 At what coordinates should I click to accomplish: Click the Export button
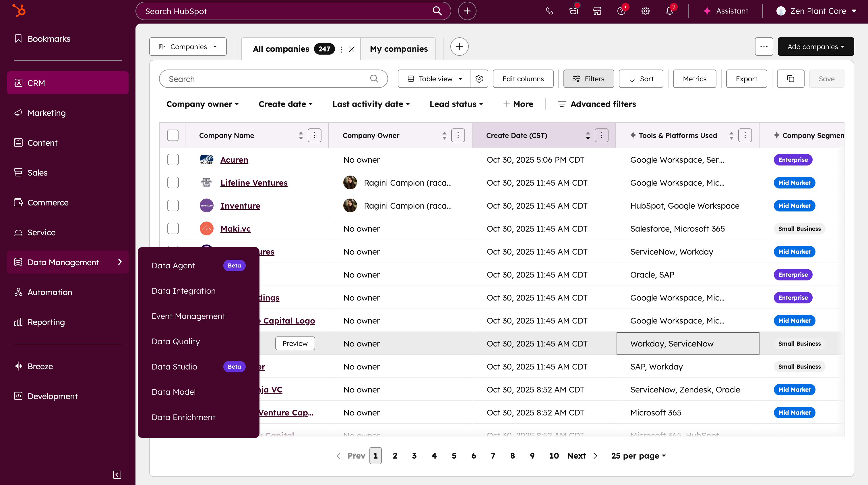click(746, 79)
